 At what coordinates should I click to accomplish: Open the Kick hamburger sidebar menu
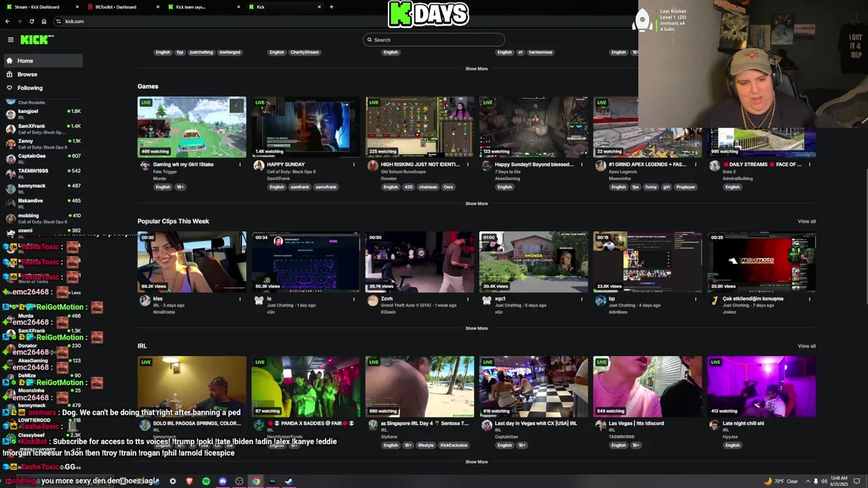click(10, 40)
